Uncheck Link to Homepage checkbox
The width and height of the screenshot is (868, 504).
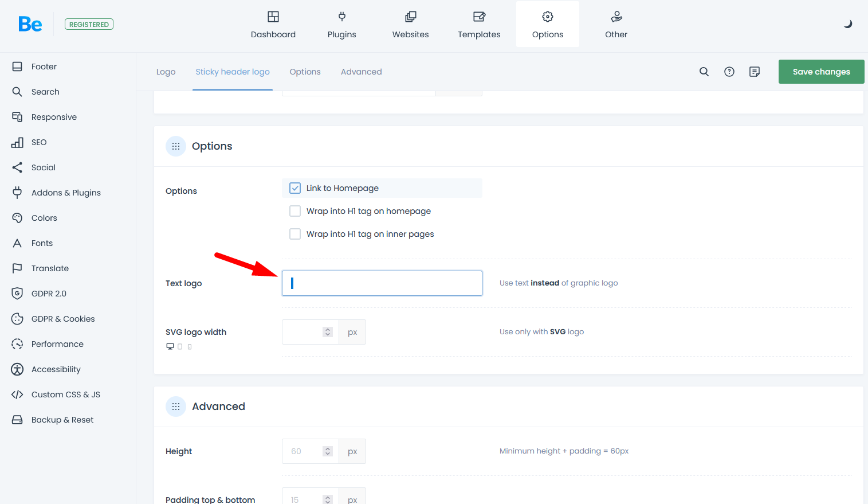click(295, 188)
